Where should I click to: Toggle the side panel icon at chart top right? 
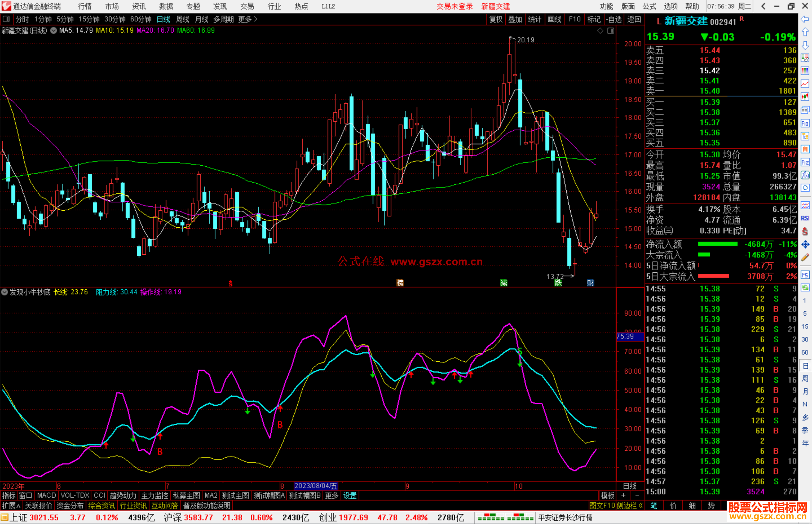point(611,31)
